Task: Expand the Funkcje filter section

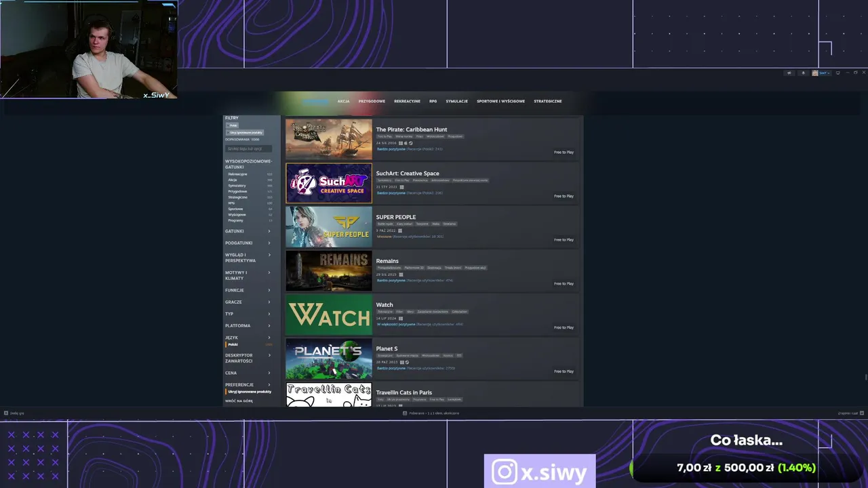Action: coord(248,290)
